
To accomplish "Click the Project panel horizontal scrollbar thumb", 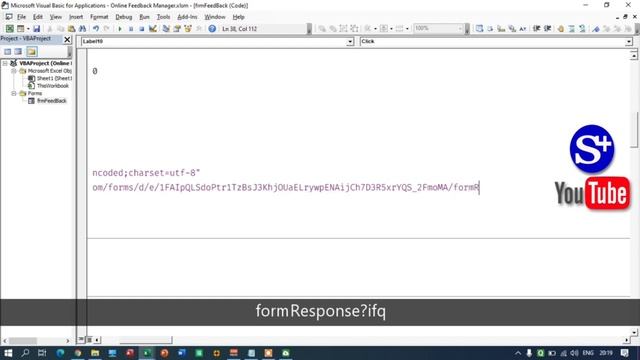I will pyautogui.click(x=23, y=340).
